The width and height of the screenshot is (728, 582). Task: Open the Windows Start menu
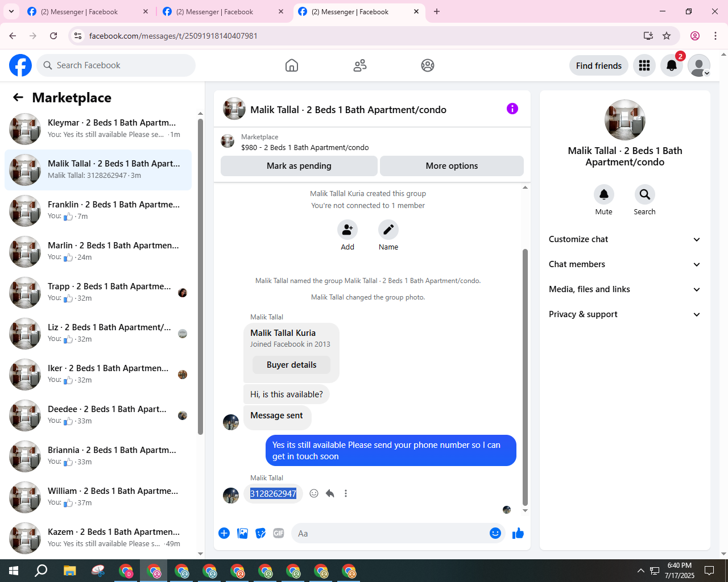(x=14, y=571)
